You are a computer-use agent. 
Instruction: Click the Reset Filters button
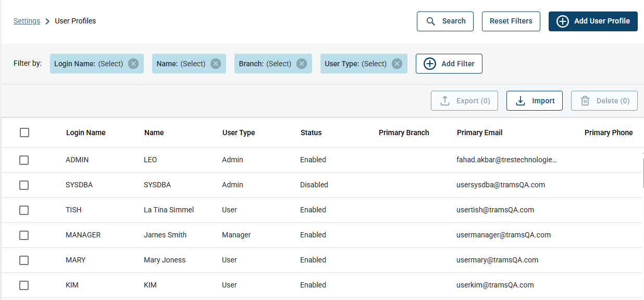pyautogui.click(x=511, y=21)
